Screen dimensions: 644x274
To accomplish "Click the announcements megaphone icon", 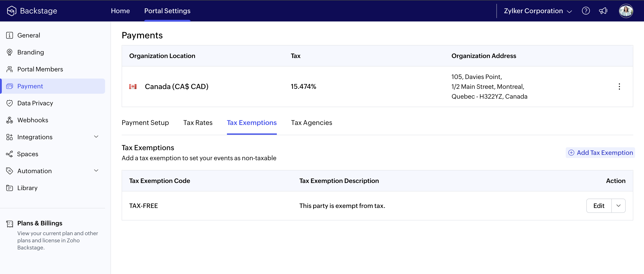I will (603, 11).
